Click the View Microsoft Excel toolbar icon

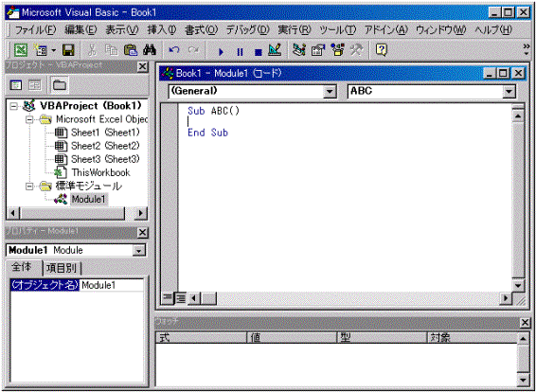pyautogui.click(x=21, y=50)
